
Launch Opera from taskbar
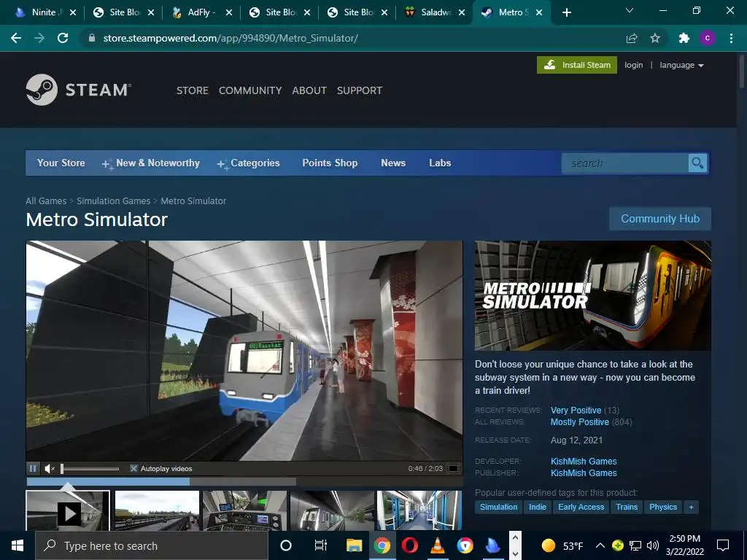pyautogui.click(x=410, y=545)
